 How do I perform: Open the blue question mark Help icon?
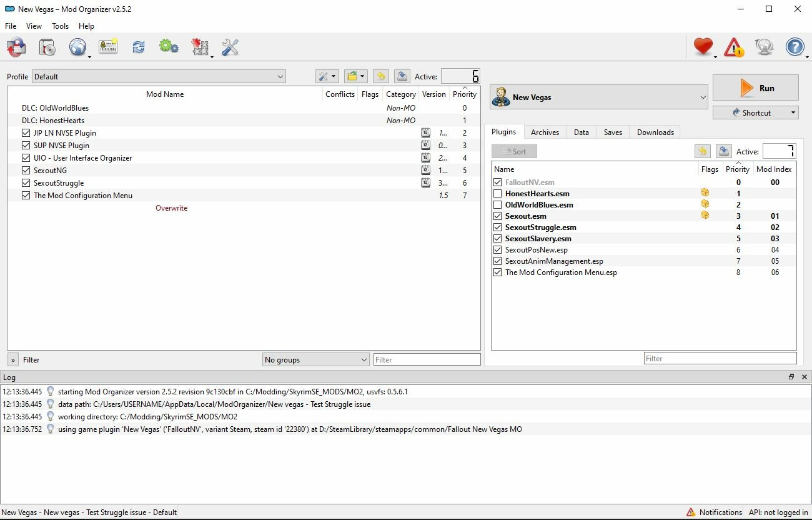(x=795, y=47)
